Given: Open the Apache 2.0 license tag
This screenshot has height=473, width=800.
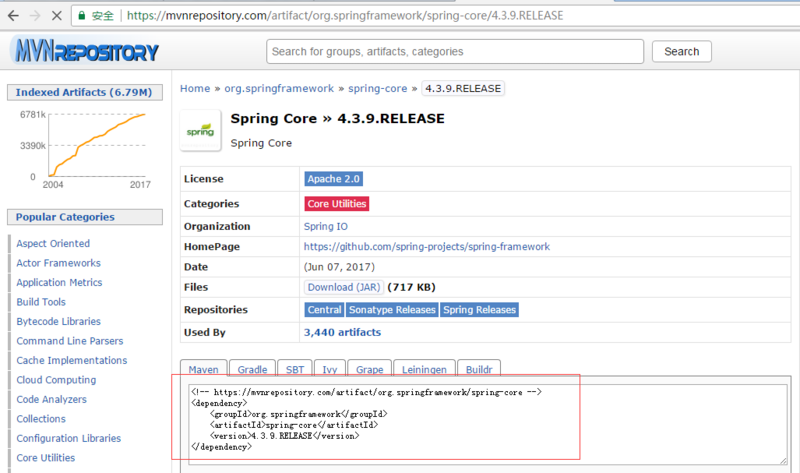Looking at the screenshot, I should (x=334, y=179).
